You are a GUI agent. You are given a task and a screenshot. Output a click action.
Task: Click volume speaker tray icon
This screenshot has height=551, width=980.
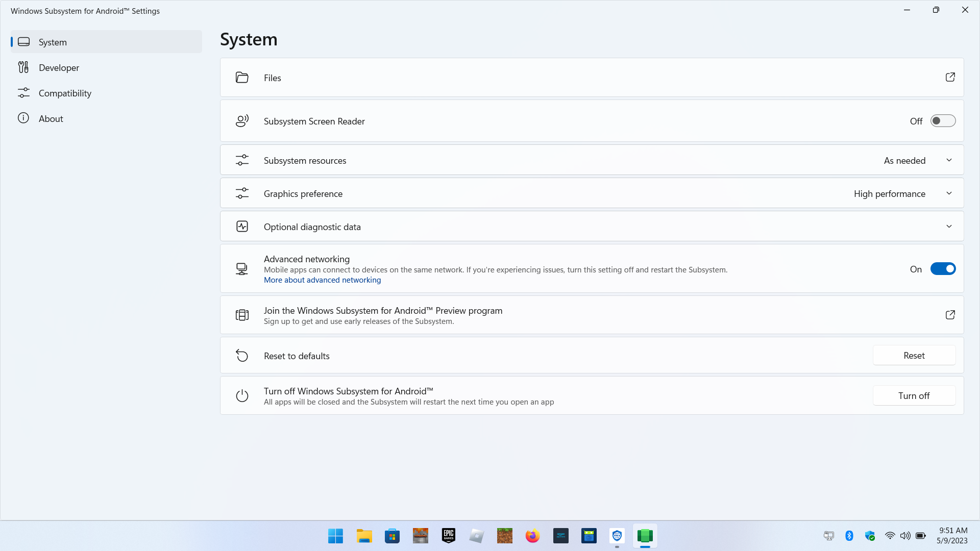905,536
